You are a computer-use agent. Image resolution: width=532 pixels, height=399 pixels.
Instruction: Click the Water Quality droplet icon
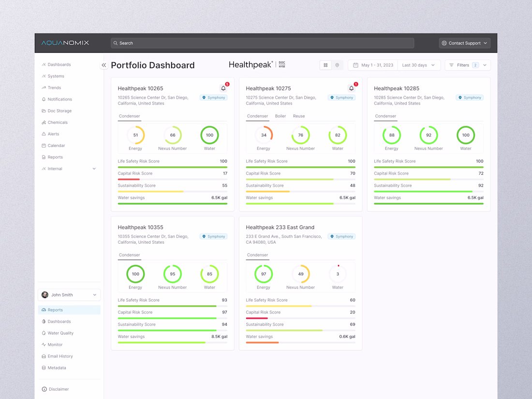(44, 333)
